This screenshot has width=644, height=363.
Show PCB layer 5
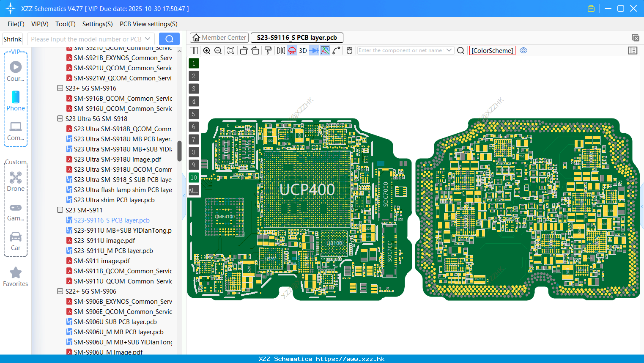point(194,114)
